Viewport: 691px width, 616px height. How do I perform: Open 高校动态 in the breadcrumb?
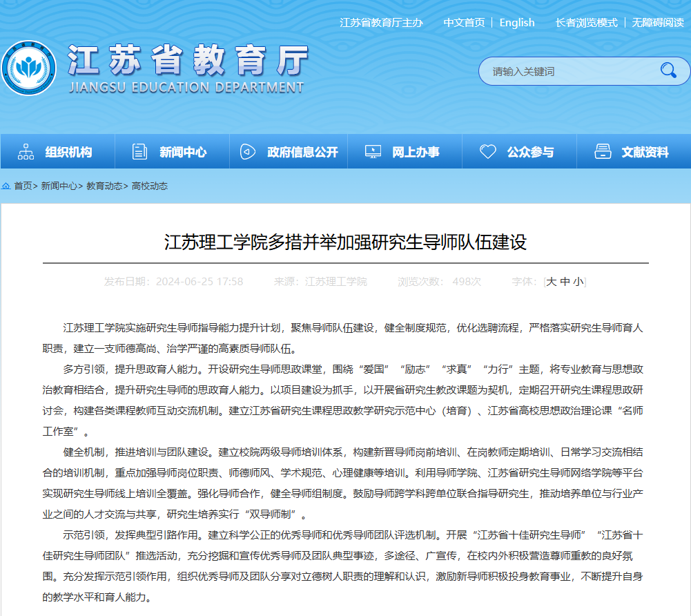(150, 186)
